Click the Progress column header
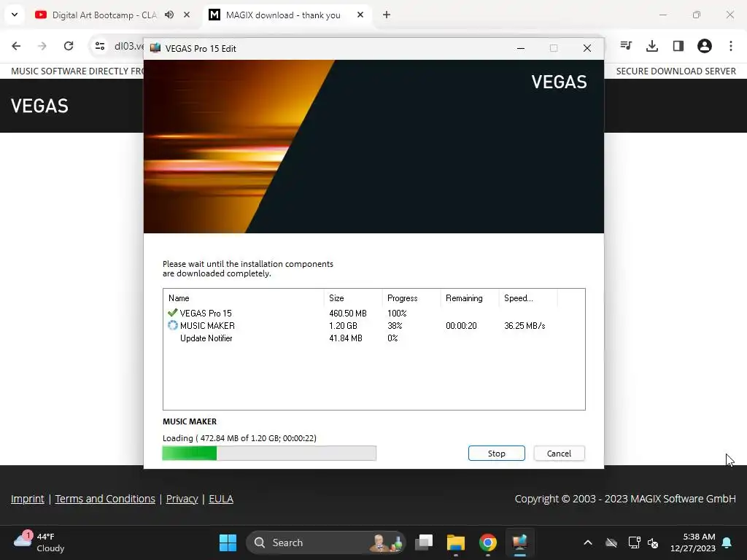This screenshot has height=560, width=747. coord(411,298)
